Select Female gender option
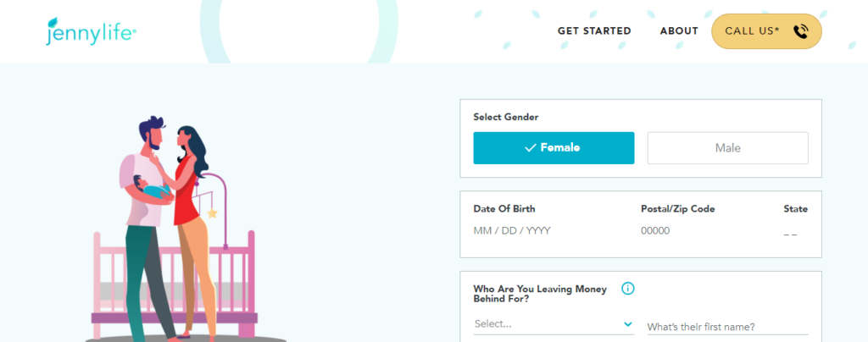868x342 pixels. (x=554, y=148)
